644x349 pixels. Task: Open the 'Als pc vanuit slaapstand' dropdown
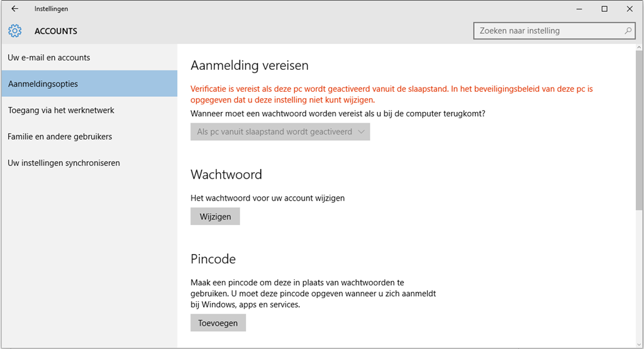[x=280, y=132]
